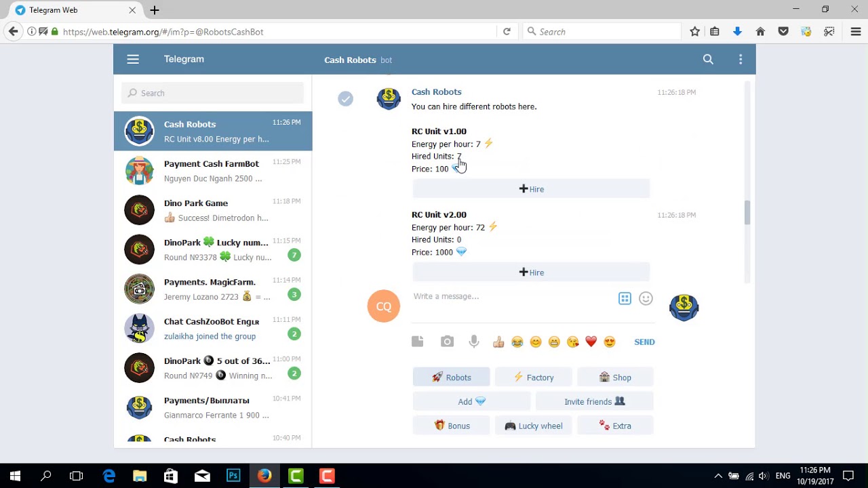Viewport: 868px width, 488px height.
Task: Open Photoshop from the taskbar
Action: [233, 476]
